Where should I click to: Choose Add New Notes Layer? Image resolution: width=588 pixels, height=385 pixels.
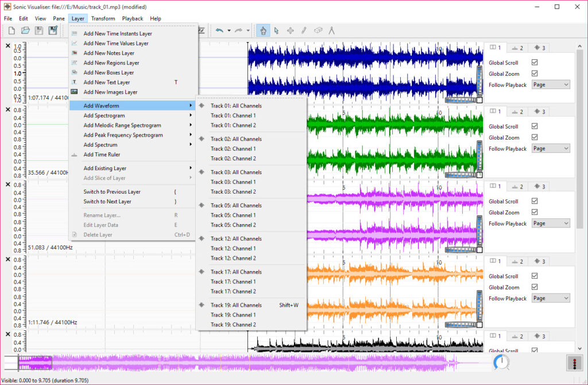133,53
